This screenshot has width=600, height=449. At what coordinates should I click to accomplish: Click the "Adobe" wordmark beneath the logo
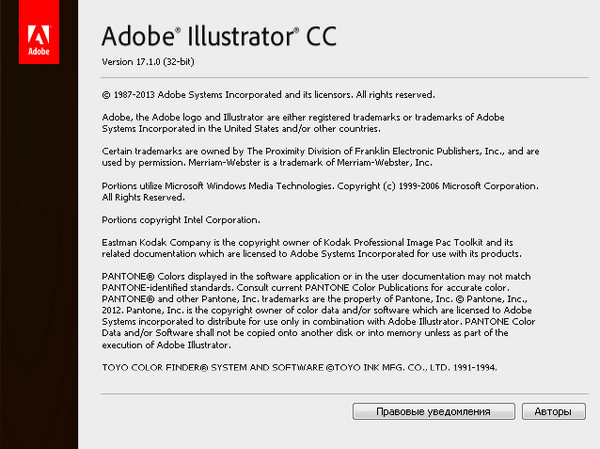point(39,48)
